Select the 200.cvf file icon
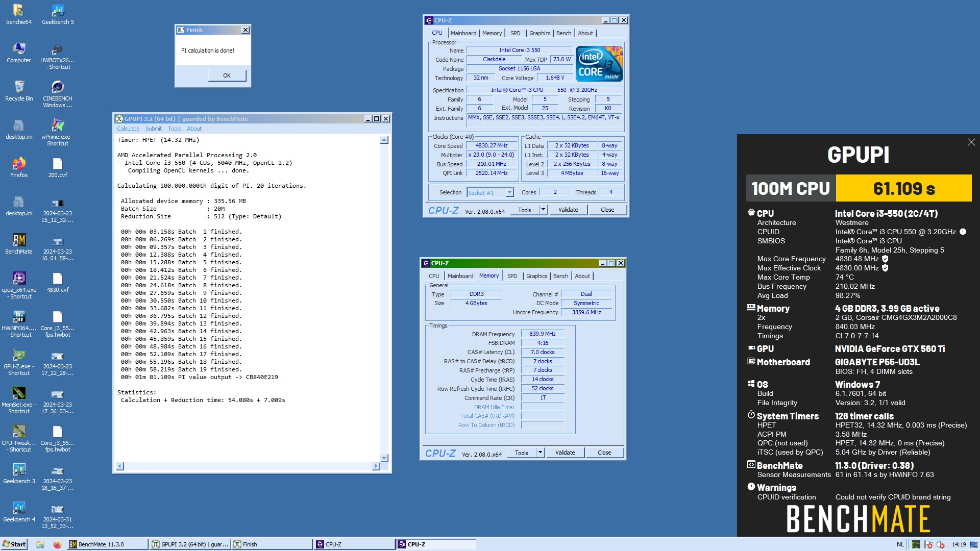Screen dimensions: 980x551 (58, 168)
